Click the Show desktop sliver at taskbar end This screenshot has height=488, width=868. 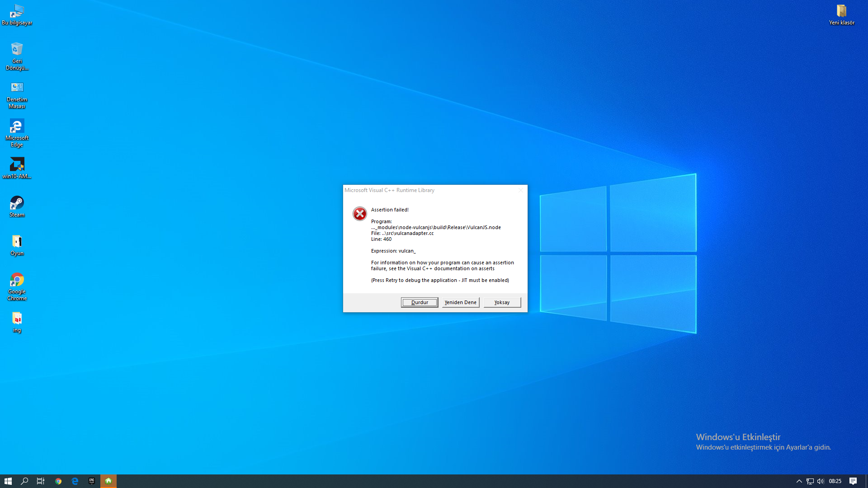867,481
